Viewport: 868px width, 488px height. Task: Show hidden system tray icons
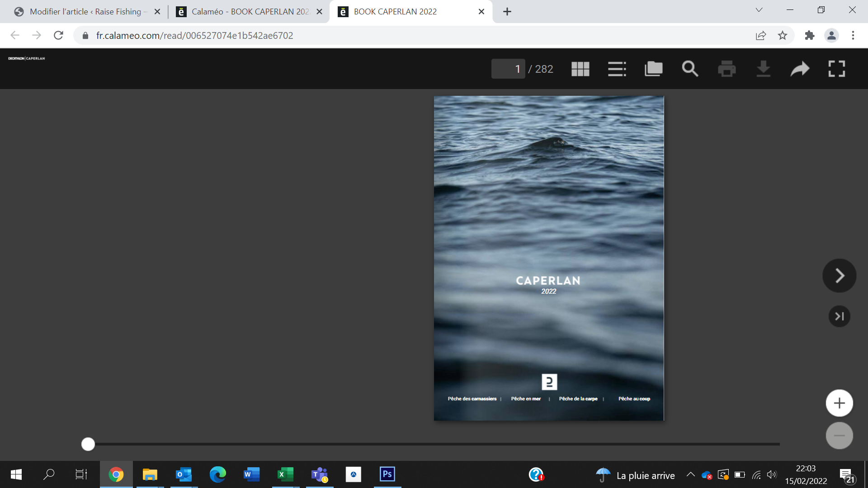point(690,474)
